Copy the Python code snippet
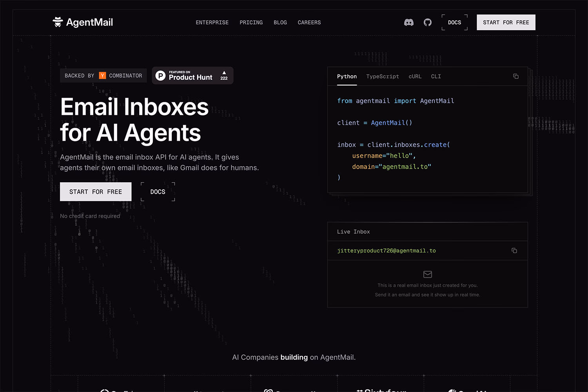 [x=515, y=76]
